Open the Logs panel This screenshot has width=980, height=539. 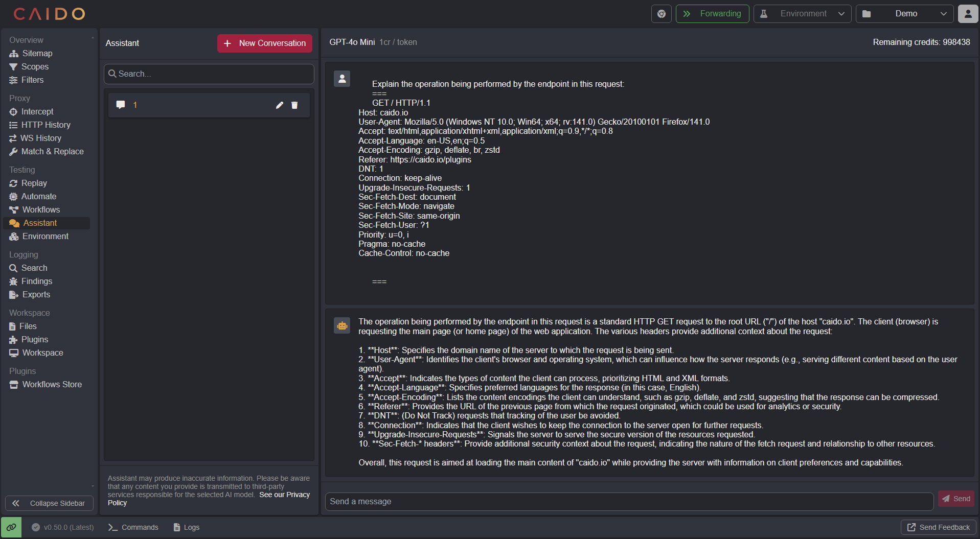point(186,527)
